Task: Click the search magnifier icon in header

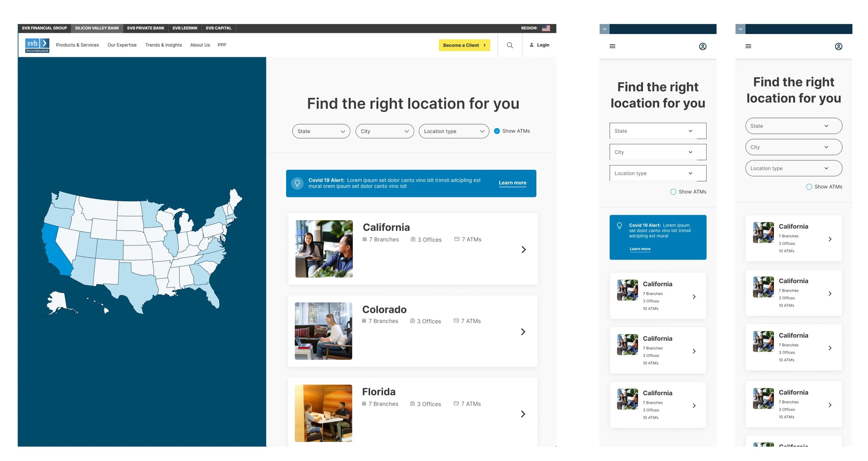Action: point(509,45)
